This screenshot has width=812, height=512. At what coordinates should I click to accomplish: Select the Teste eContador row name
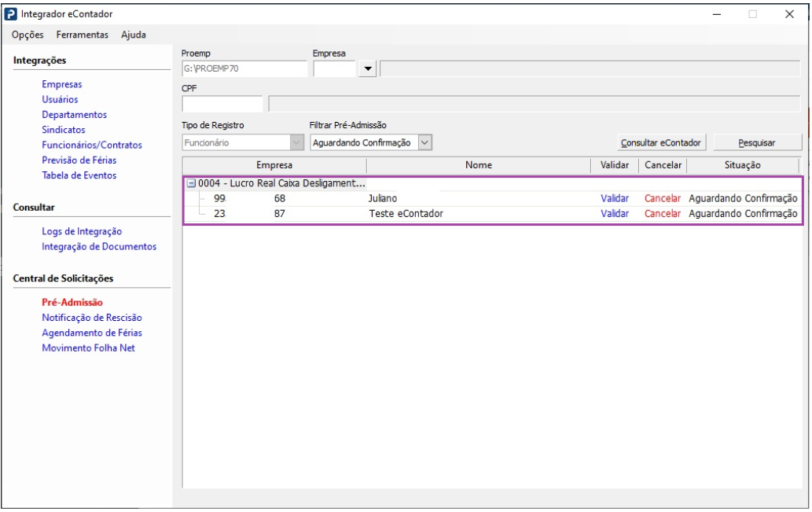click(406, 213)
